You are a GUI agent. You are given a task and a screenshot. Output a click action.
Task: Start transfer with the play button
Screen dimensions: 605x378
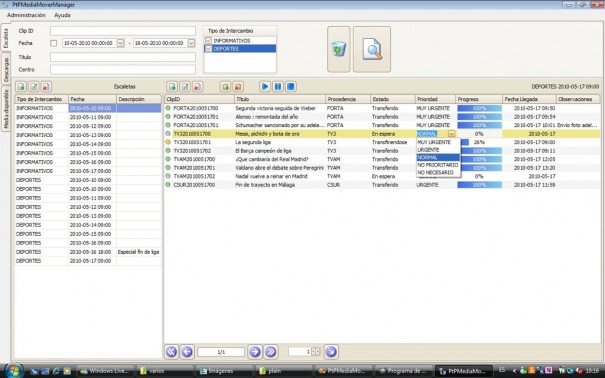265,86
